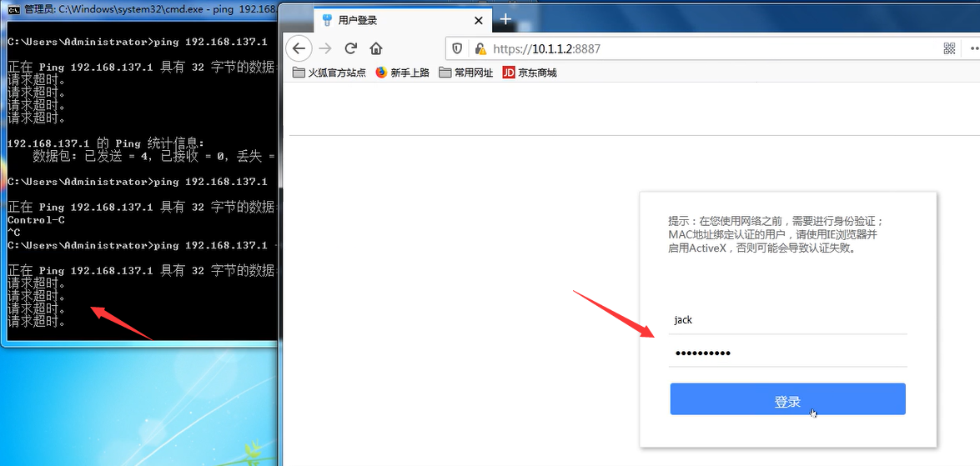Screen dimensions: 980x466
Task: Open a new tab with plus button
Action: [x=505, y=19]
